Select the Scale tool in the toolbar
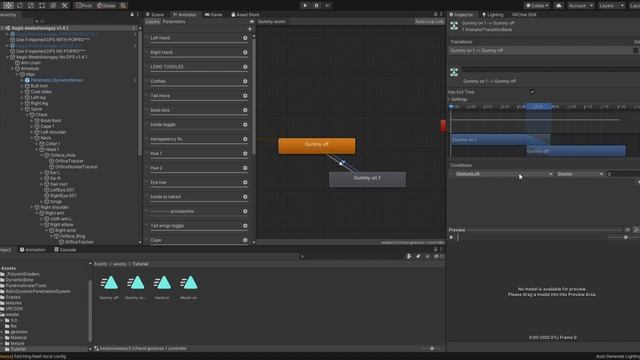The width and height of the screenshot is (640, 360). 31,6
